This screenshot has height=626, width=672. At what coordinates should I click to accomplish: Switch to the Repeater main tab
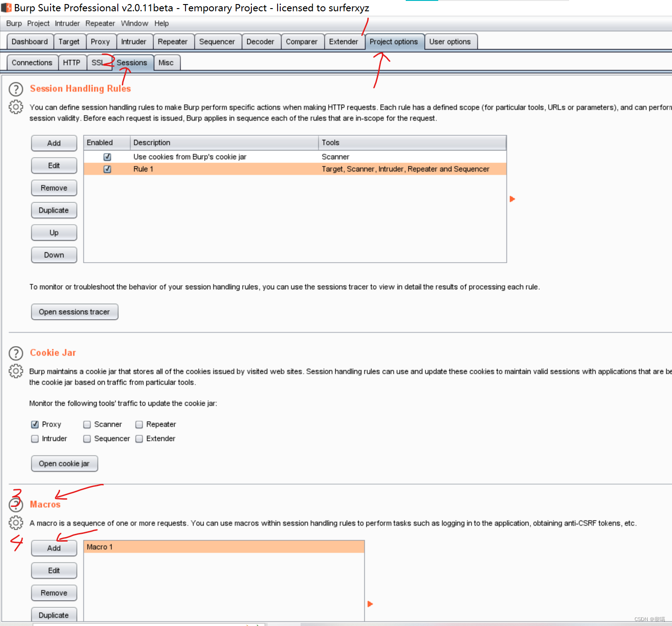(x=173, y=42)
